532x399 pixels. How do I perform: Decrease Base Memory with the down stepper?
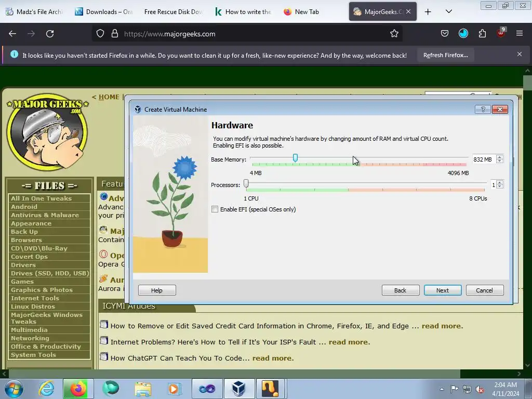499,161
